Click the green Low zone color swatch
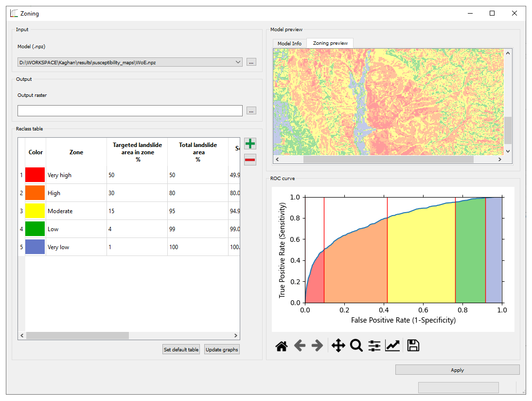This screenshot has height=401, width=532. 35,229
